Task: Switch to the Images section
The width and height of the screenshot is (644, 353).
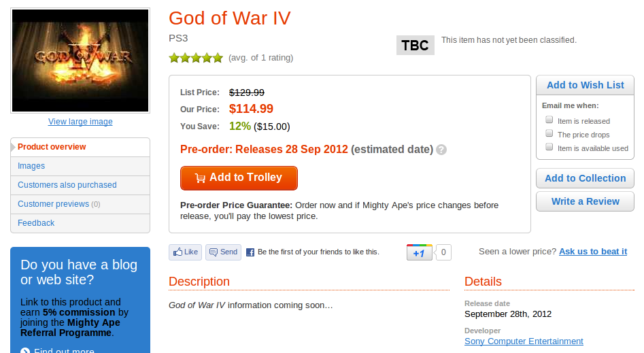Action: point(31,166)
